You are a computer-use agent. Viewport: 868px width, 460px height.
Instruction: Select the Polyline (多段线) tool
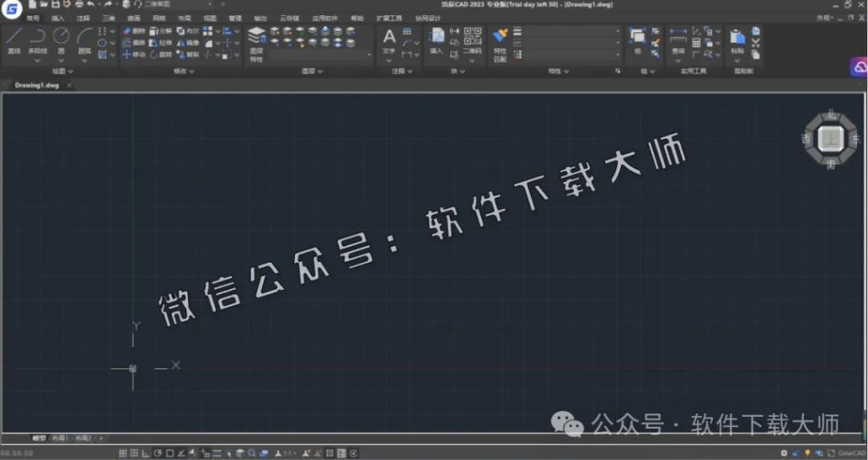[x=37, y=42]
